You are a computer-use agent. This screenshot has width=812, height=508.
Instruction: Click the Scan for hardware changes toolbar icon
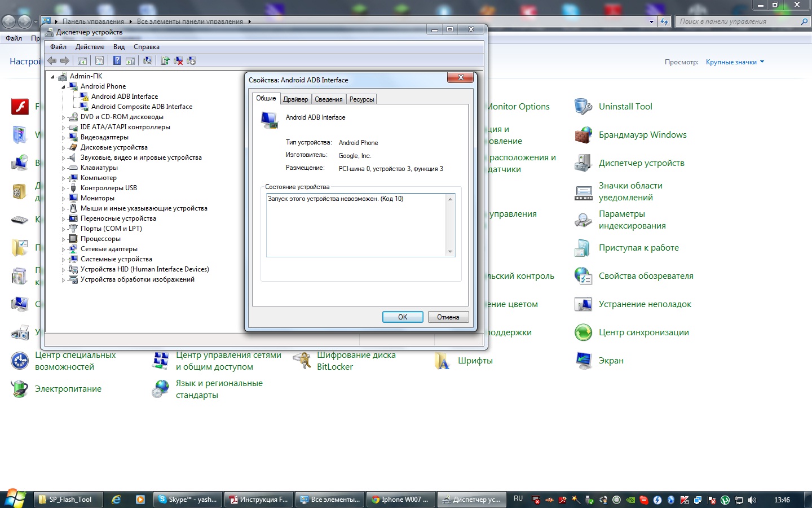pyautogui.click(x=148, y=61)
